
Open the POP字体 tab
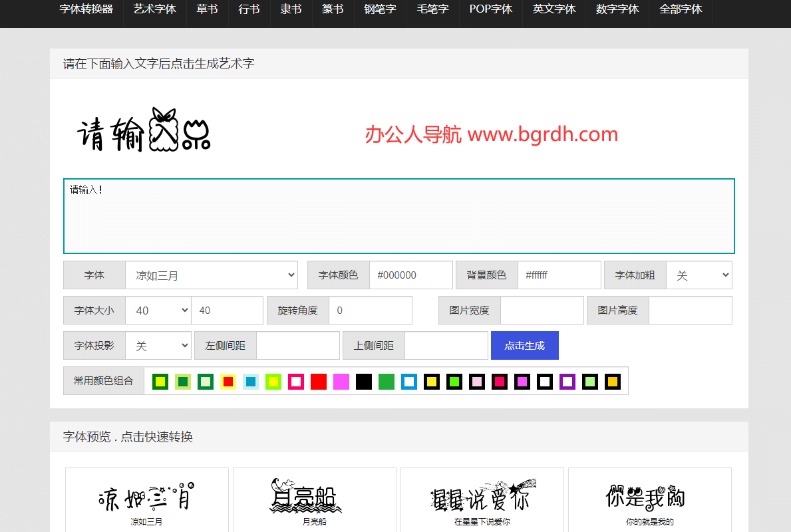(490, 10)
